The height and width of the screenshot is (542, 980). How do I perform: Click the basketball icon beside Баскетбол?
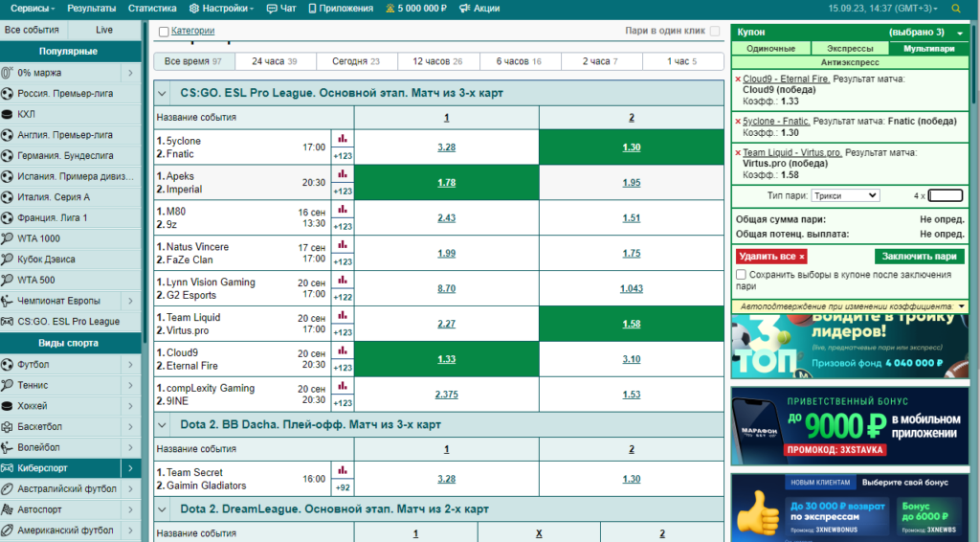click(8, 426)
